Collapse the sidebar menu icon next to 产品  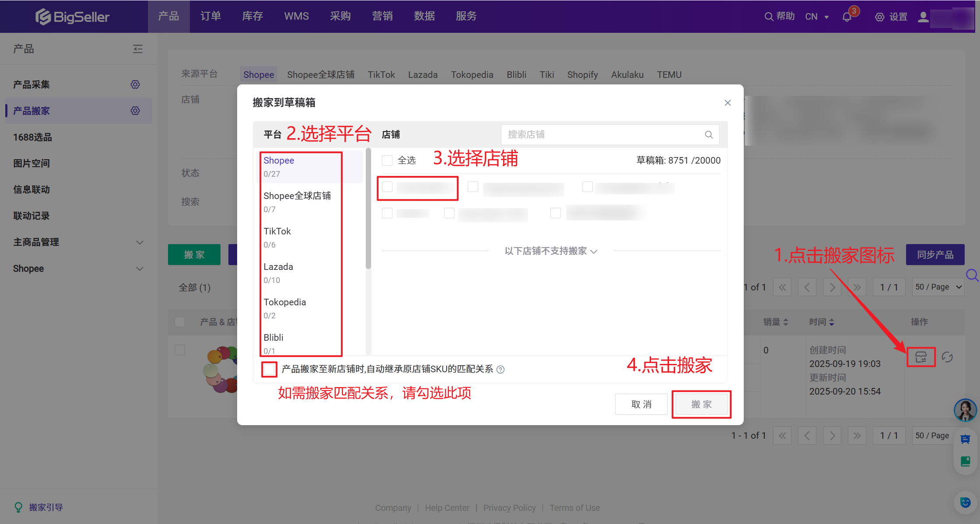point(138,49)
